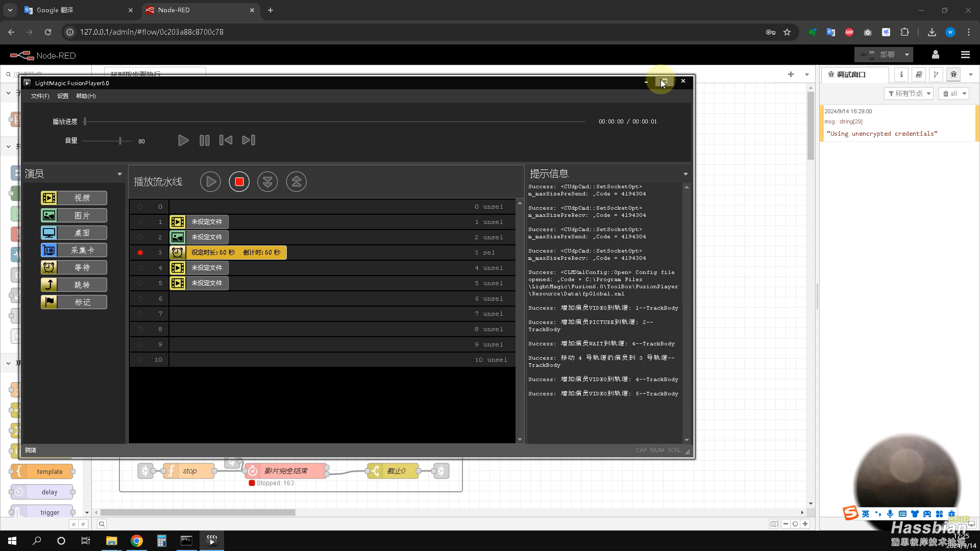Viewport: 980px width, 551px height.
Task: Select the wait item with 60 秒 on track 3
Action: point(228,253)
